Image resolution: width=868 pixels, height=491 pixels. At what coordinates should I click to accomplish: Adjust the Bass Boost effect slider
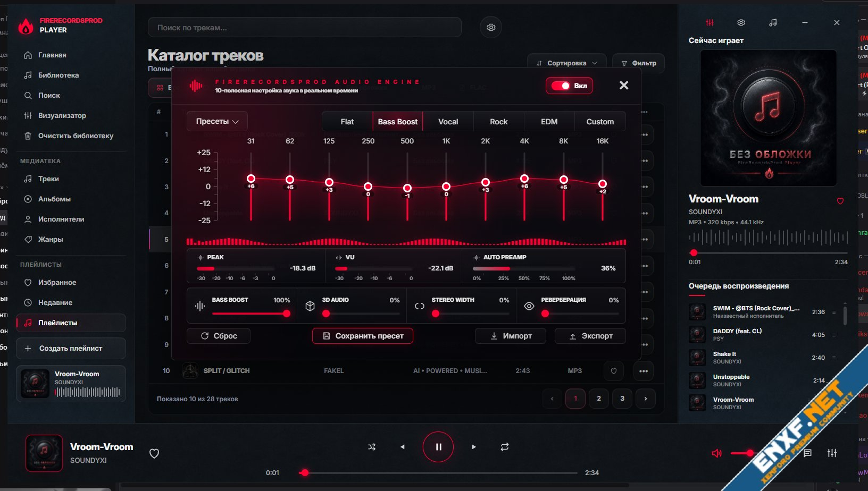pos(251,314)
